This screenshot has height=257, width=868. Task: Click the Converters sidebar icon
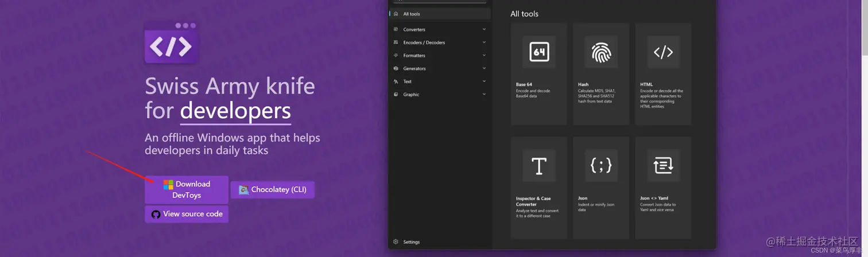point(396,29)
